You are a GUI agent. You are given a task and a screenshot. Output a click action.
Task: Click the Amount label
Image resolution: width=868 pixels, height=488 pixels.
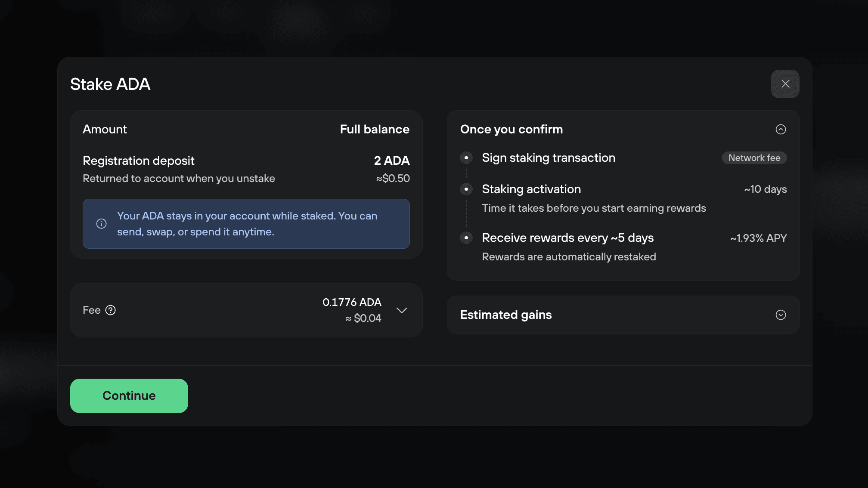tap(105, 130)
